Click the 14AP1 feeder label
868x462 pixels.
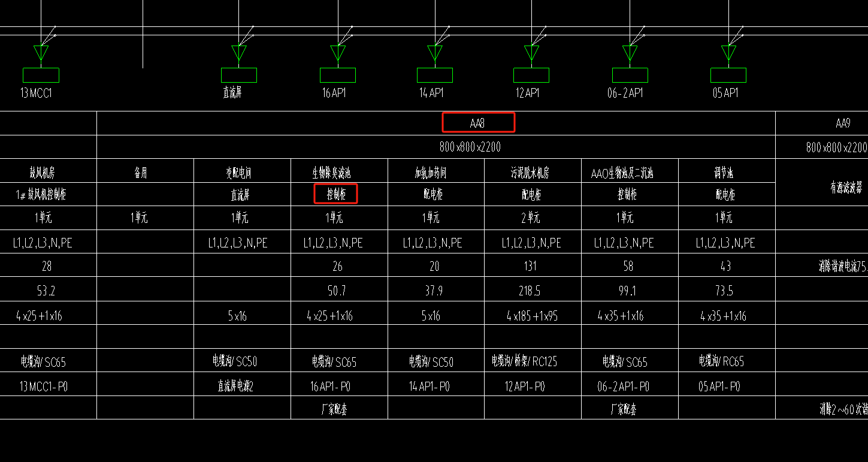click(431, 93)
